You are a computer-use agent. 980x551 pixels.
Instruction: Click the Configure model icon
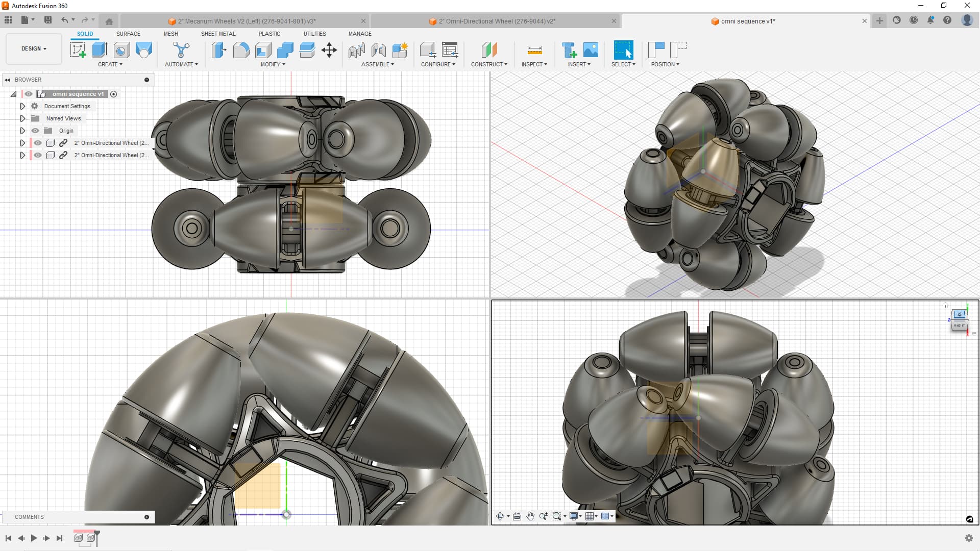pos(428,50)
